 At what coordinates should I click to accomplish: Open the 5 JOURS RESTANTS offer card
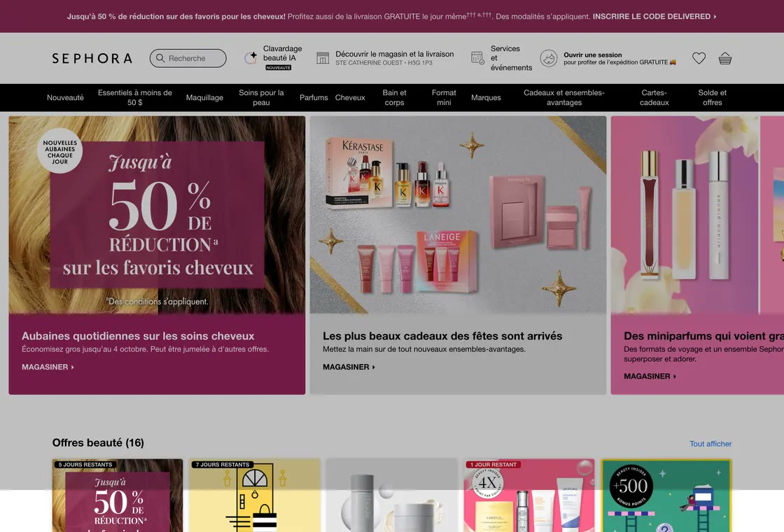click(118, 496)
